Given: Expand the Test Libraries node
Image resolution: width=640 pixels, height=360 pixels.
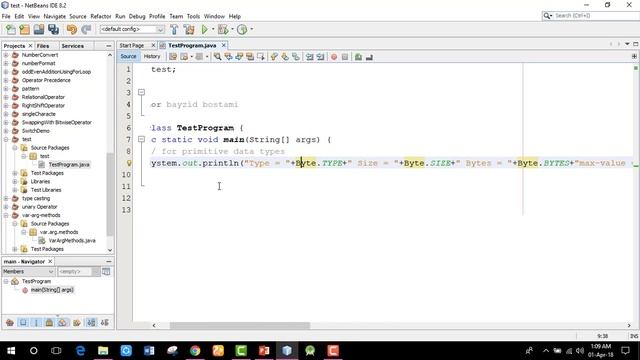Looking at the screenshot, I should coord(15,190).
